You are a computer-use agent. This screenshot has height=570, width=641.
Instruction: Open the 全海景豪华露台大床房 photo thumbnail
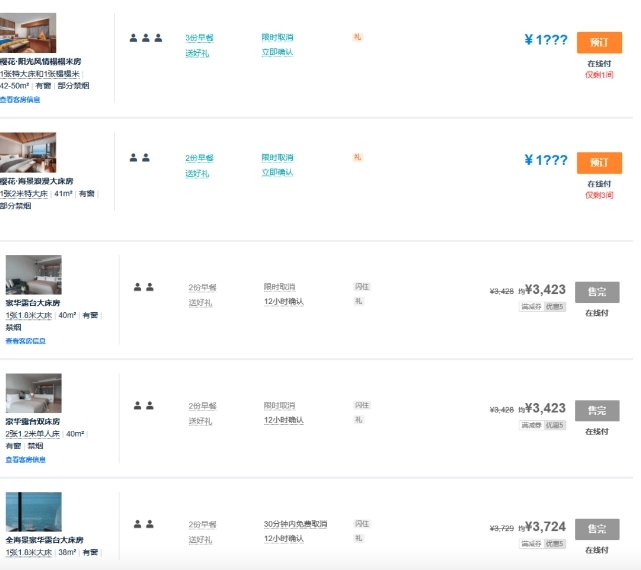point(33,511)
